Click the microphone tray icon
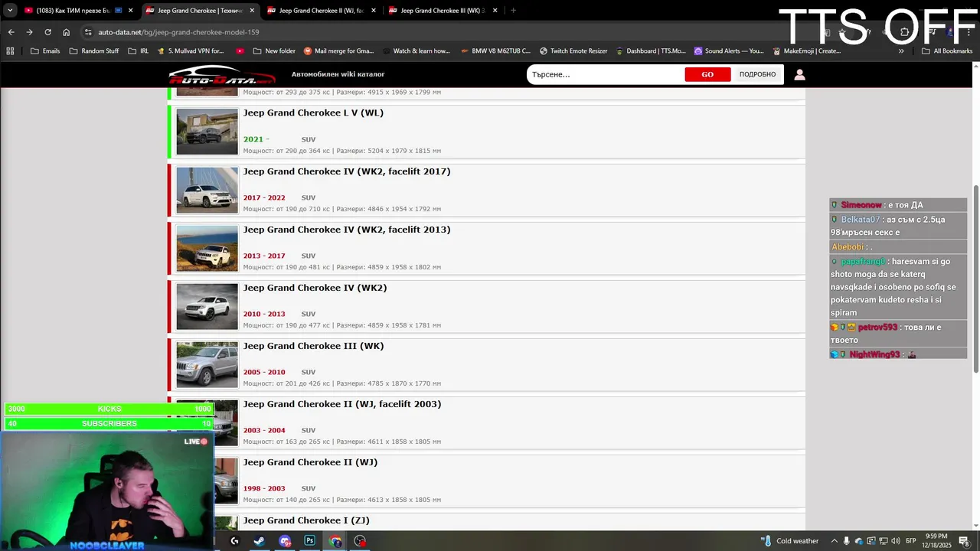This screenshot has width=980, height=551. click(846, 541)
